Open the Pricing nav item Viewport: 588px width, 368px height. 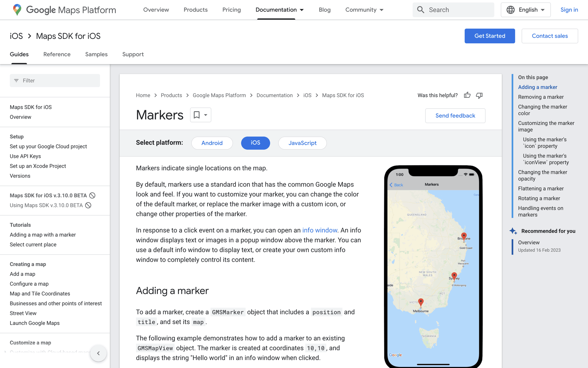point(232,10)
